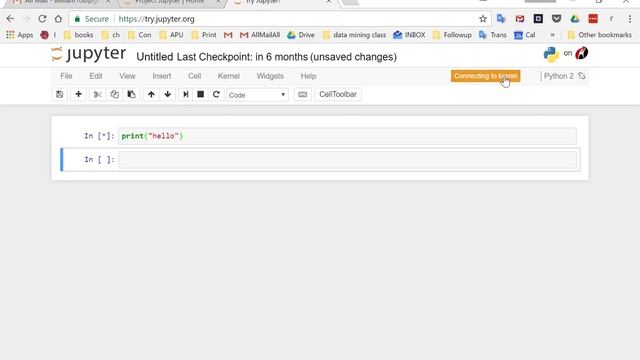Open AllMailAll bookmark
This screenshot has width=640, height=360.
pos(260,35)
